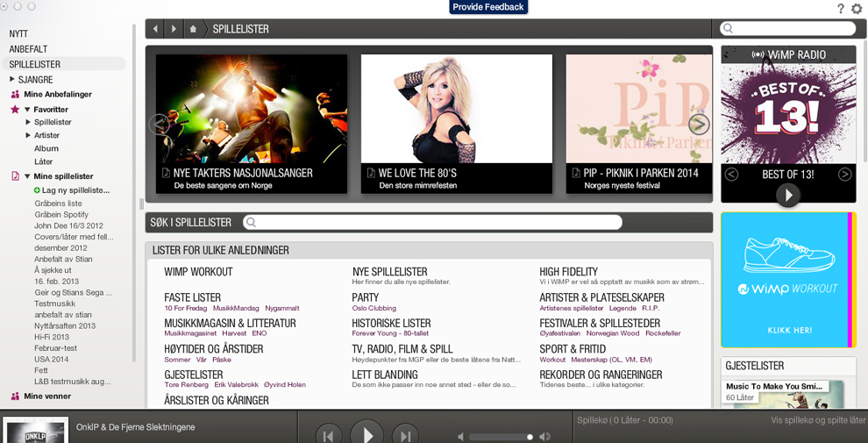
Task: Show previous featured playlist in carousel
Action: point(159,124)
